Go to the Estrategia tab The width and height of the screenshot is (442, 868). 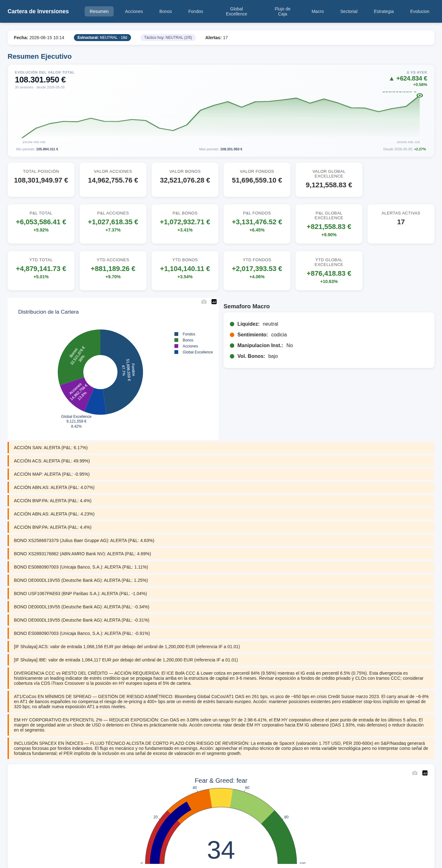(x=383, y=11)
